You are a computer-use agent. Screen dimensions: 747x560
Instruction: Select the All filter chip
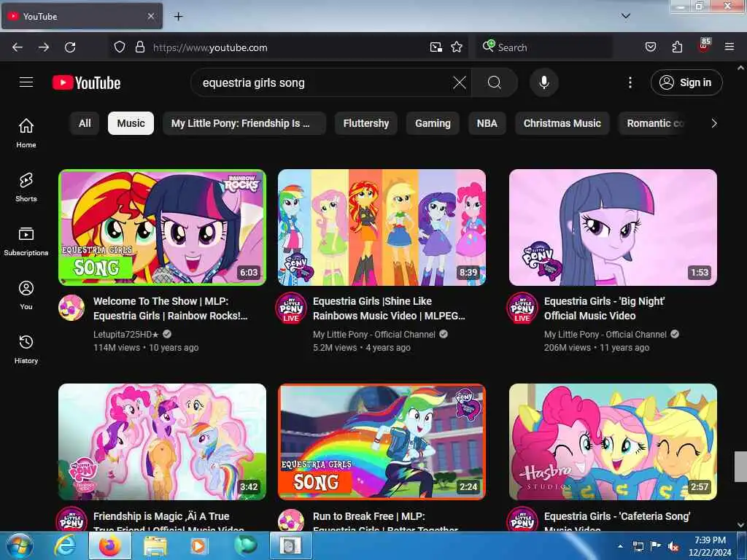85,123
